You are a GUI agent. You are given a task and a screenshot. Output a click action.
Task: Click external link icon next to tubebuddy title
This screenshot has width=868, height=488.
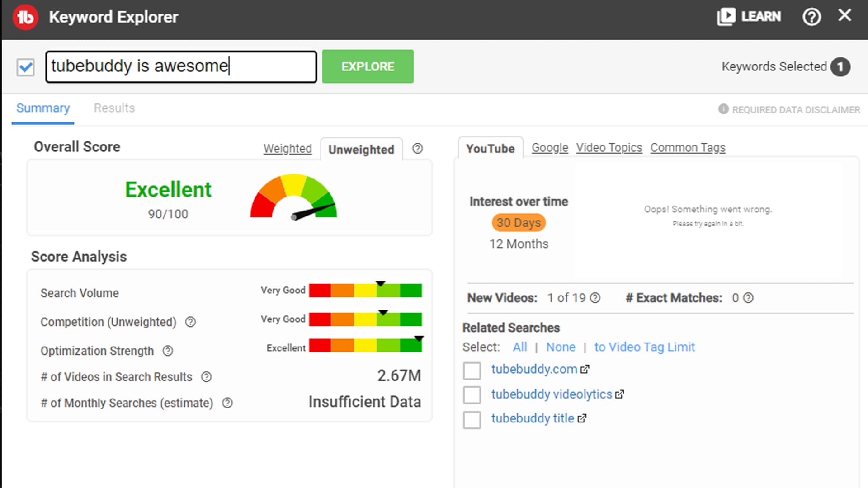[582, 419]
